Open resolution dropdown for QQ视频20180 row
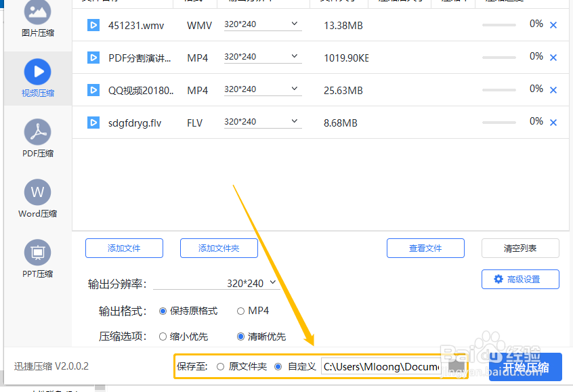This screenshot has height=392, width=573. point(263,89)
